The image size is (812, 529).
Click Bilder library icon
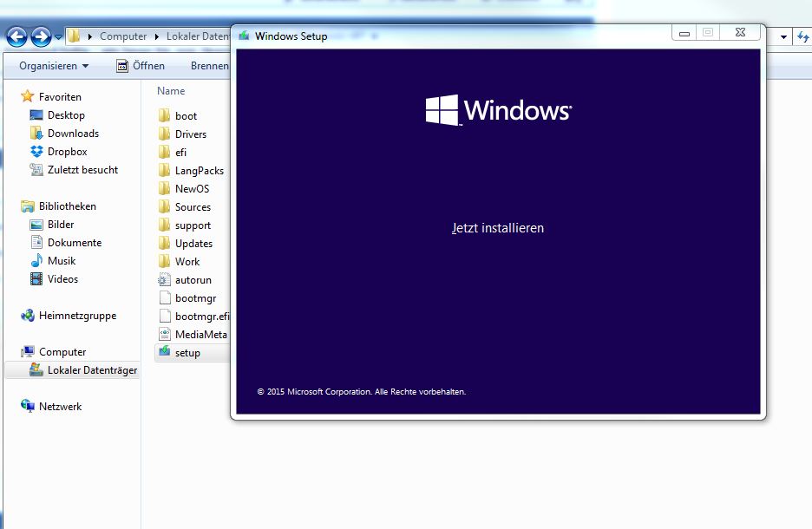tap(36, 224)
